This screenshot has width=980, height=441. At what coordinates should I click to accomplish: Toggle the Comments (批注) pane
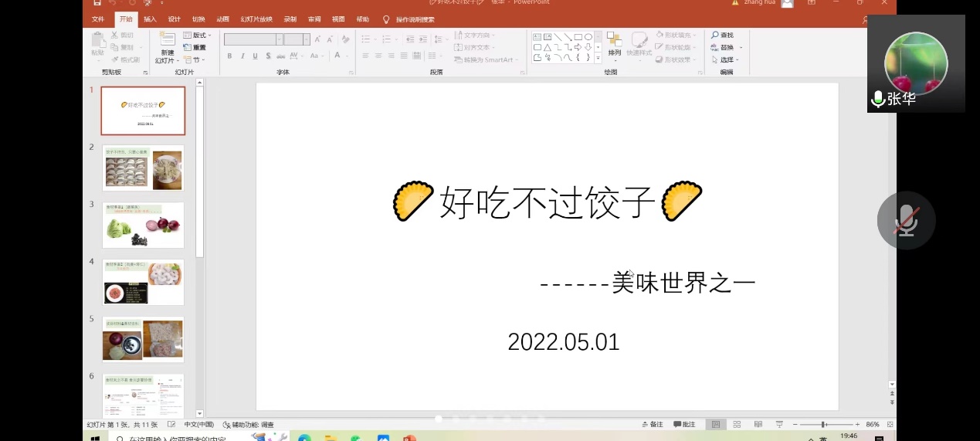[x=684, y=425]
